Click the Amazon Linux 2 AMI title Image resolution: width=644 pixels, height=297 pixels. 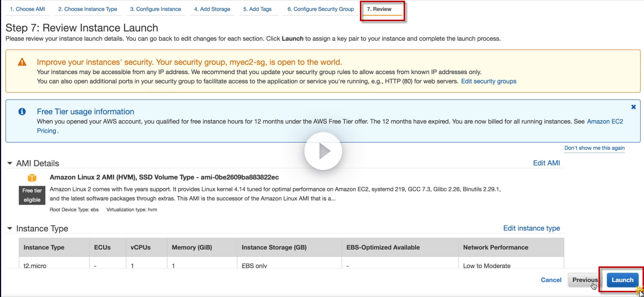[x=164, y=177]
